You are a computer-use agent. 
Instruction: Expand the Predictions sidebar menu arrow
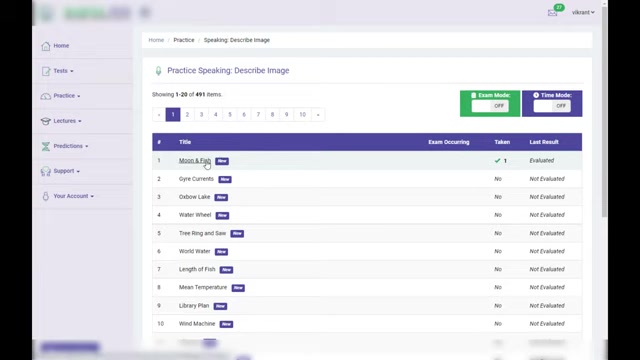click(87, 147)
